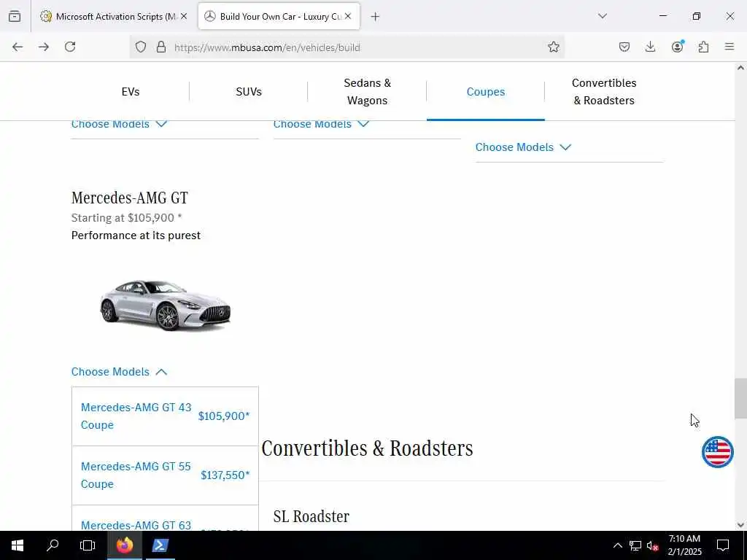
Task: Bookmark this page with the star icon
Action: tap(553, 47)
